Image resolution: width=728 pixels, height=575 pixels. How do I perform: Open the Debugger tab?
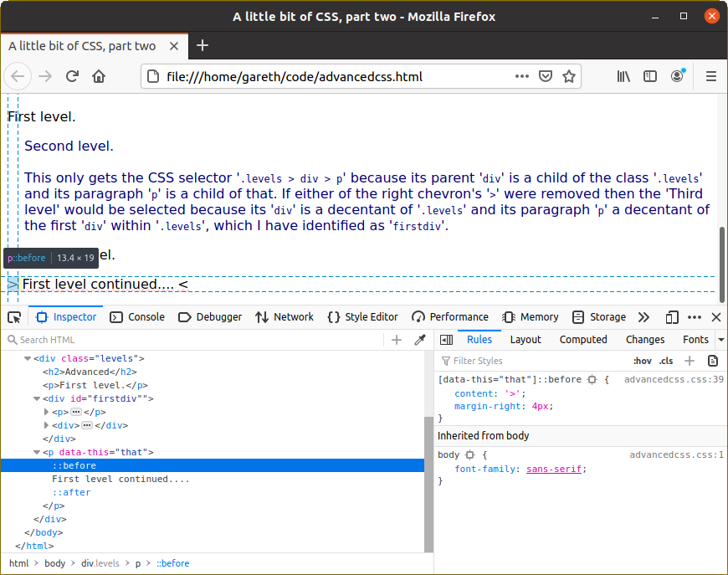(x=210, y=317)
